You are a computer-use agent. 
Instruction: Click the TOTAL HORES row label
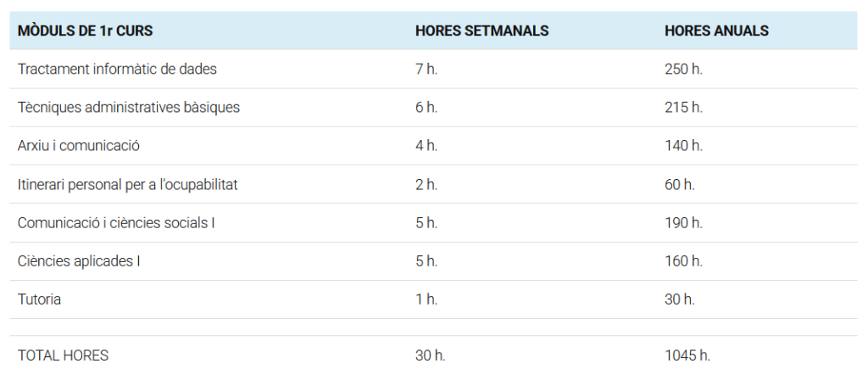pos(63,355)
